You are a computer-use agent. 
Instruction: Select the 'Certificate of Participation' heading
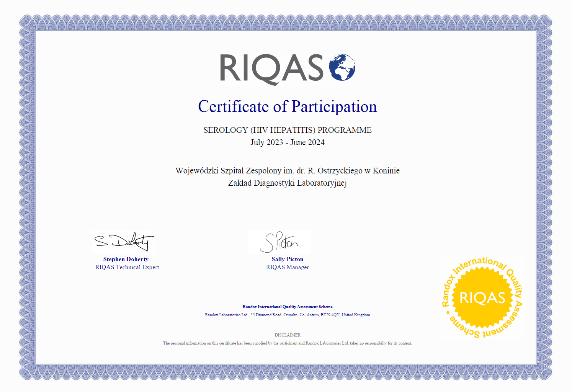click(288, 106)
